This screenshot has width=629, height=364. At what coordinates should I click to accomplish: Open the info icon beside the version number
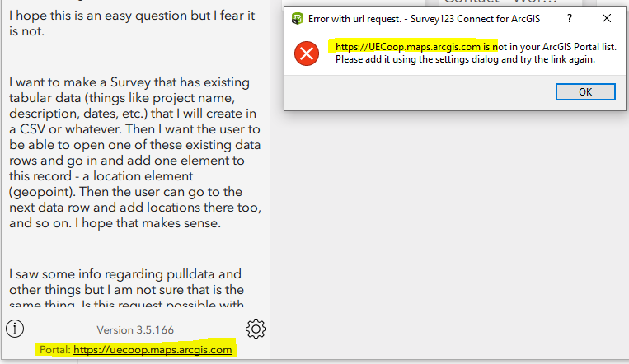click(15, 329)
